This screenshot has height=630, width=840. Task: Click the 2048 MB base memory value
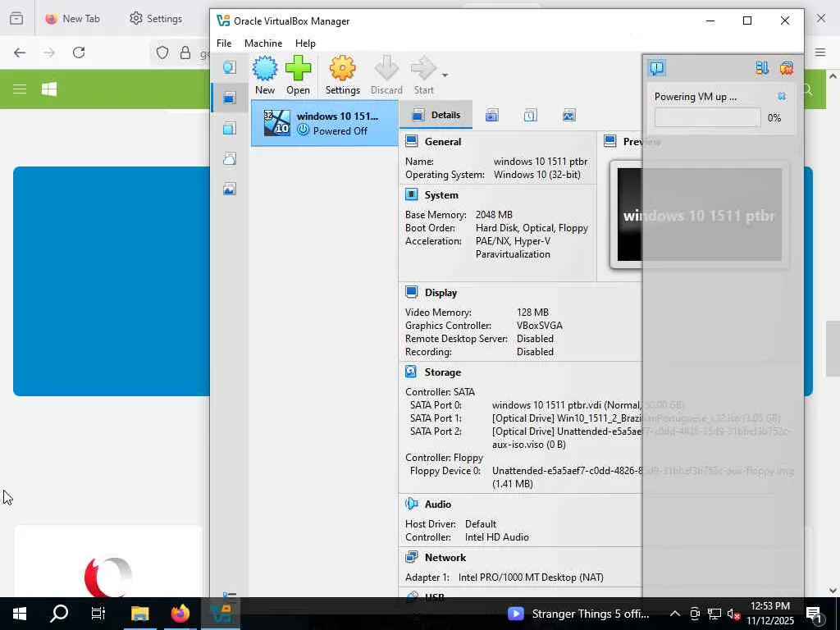494,215
